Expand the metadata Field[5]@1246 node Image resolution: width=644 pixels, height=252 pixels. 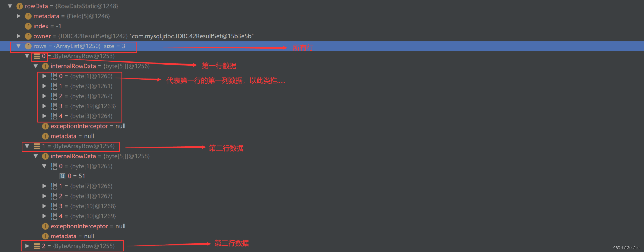[19, 16]
